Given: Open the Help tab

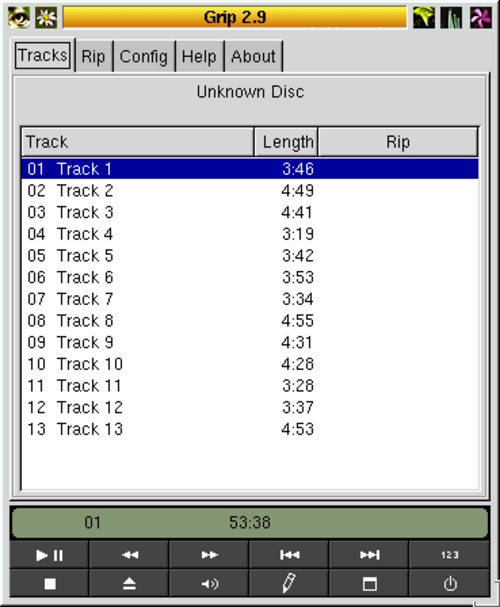Looking at the screenshot, I should pos(199,57).
